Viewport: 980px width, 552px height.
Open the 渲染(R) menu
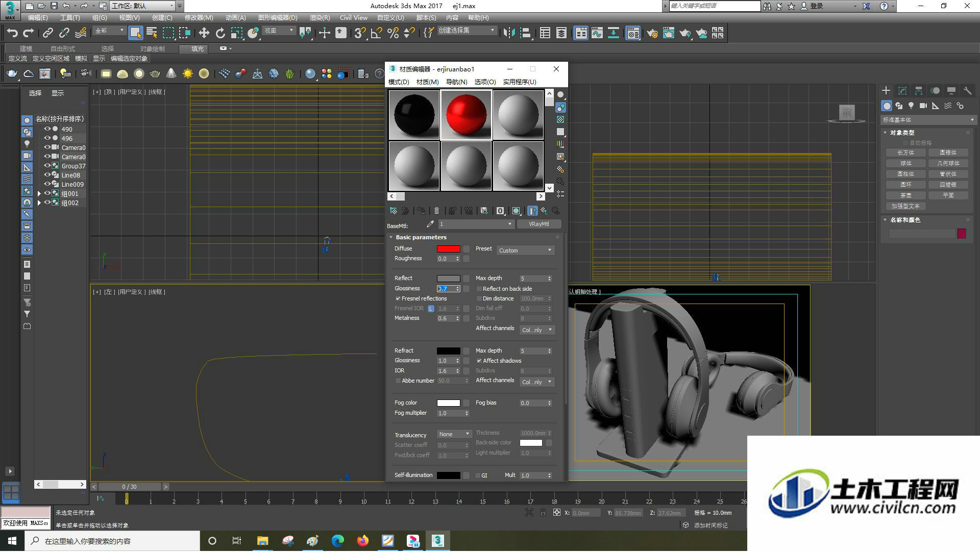tap(320, 18)
